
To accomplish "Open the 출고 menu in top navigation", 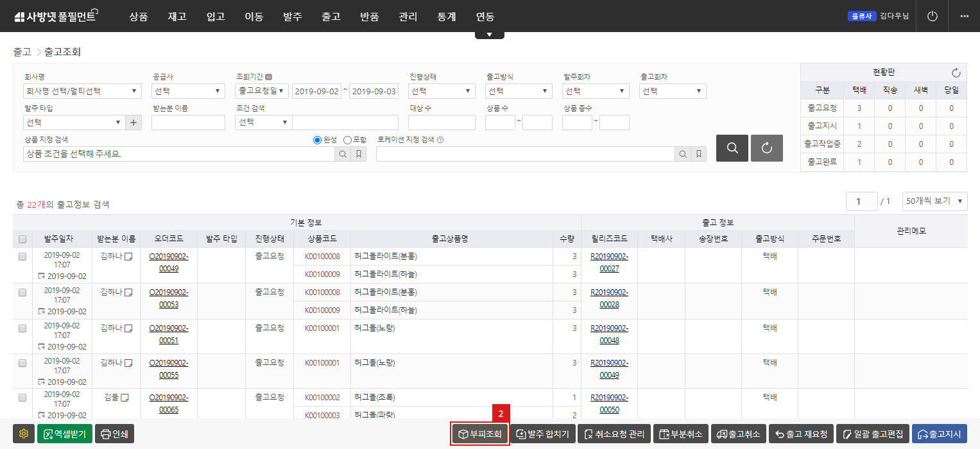I will 331,17.
